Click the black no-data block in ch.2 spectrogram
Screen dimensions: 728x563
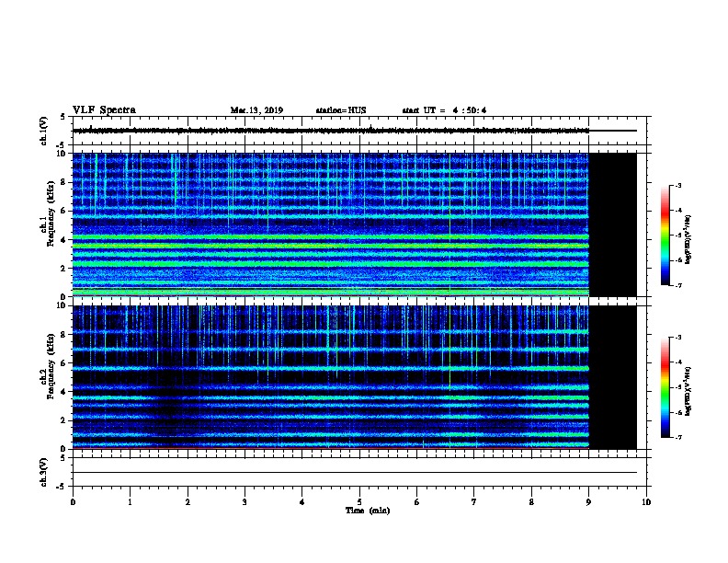pyautogui.click(x=613, y=377)
